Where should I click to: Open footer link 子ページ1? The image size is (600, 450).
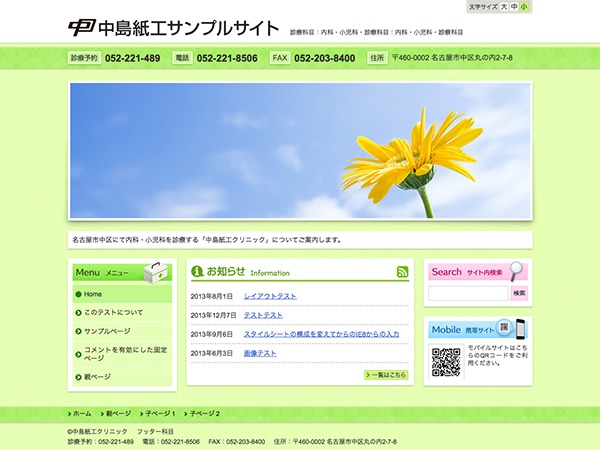click(x=160, y=414)
